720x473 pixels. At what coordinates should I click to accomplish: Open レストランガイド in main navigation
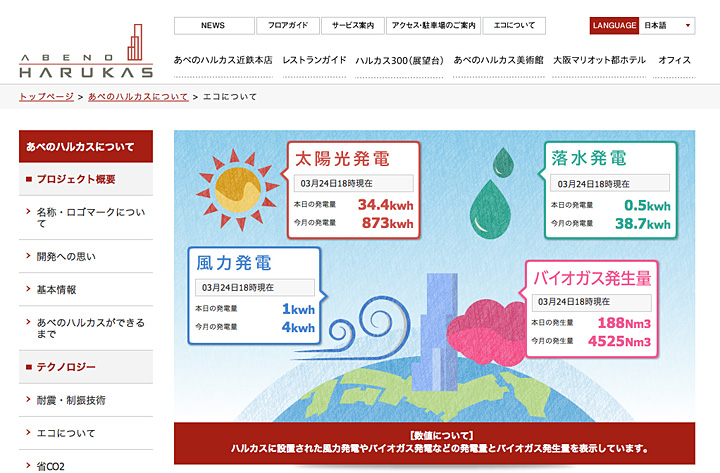[x=314, y=60]
